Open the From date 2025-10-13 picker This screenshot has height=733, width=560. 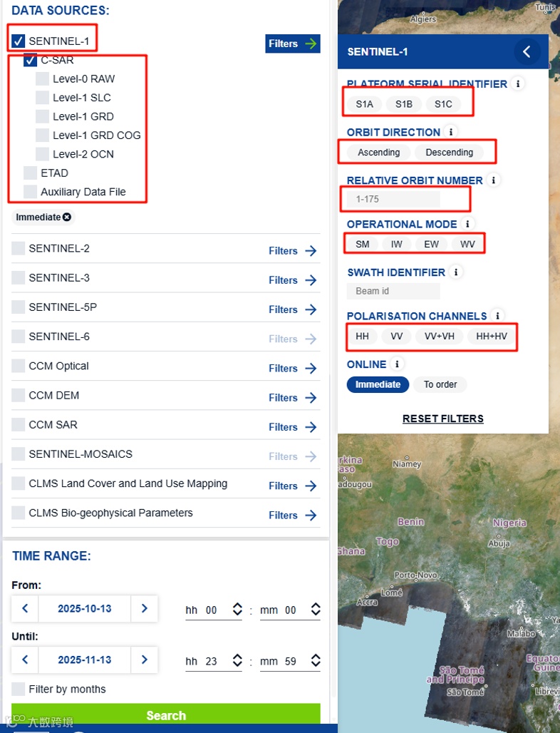click(85, 609)
